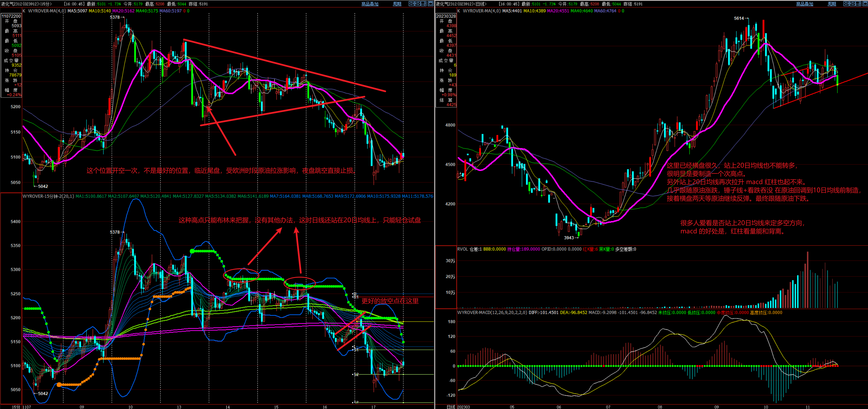Click the 5378 high price marker on 15-minute chart

(x=115, y=17)
